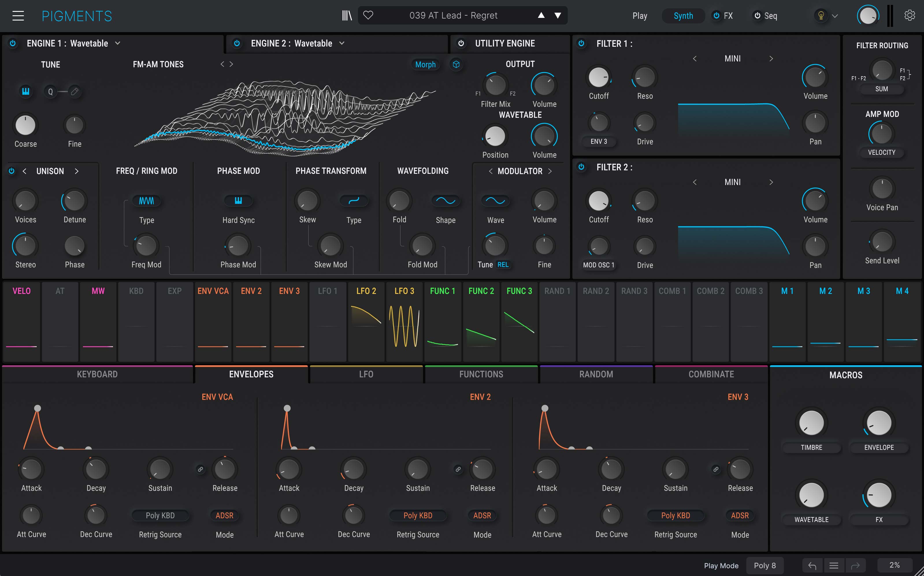
Task: Click the keyboard tuning icon under Tune
Action: tap(25, 92)
